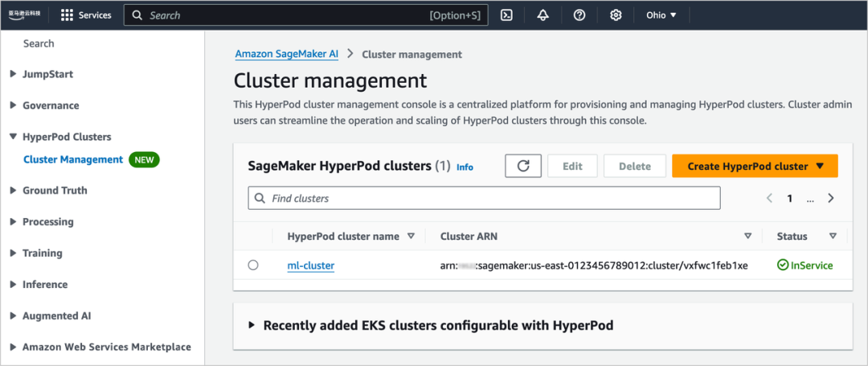Click the Info link beside clusters heading
The width and height of the screenshot is (868, 366).
point(465,167)
